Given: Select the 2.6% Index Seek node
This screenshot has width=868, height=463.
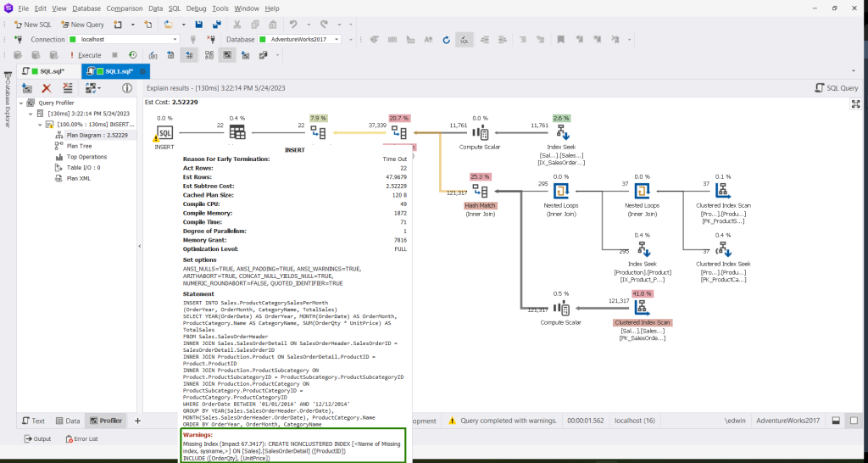Looking at the screenshot, I should coord(561,133).
